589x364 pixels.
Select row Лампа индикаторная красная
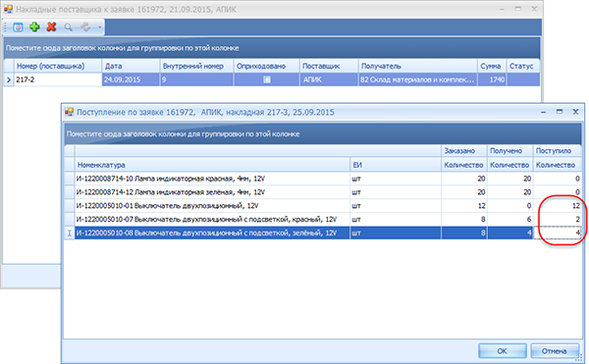323,179
